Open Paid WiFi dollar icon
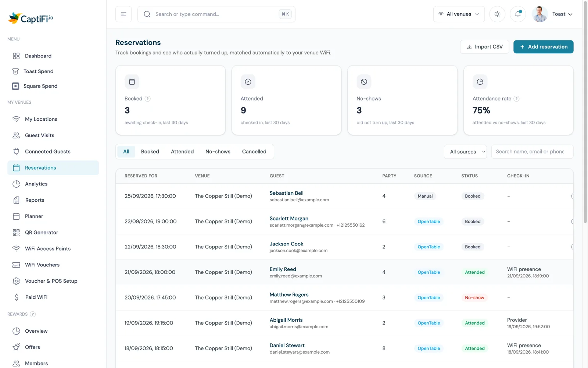 click(x=16, y=297)
